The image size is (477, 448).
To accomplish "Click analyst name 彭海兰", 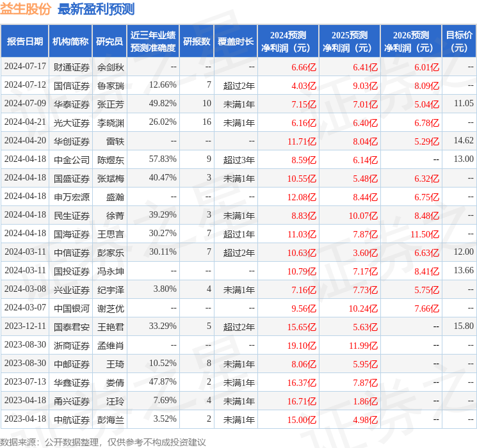I will 111,420.
